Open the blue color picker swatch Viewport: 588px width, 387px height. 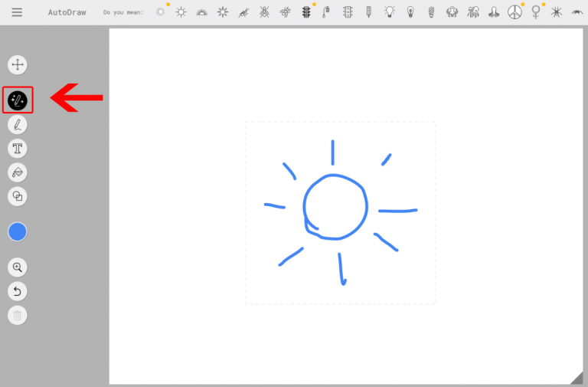(x=18, y=231)
